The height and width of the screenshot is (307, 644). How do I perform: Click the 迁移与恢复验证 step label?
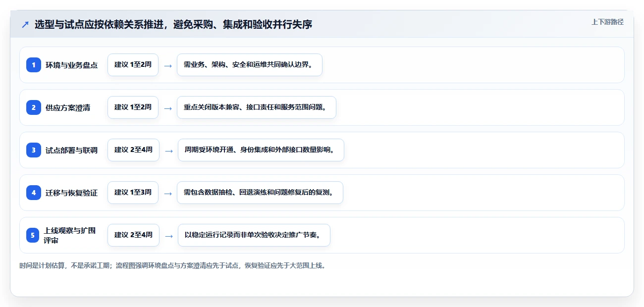point(71,193)
